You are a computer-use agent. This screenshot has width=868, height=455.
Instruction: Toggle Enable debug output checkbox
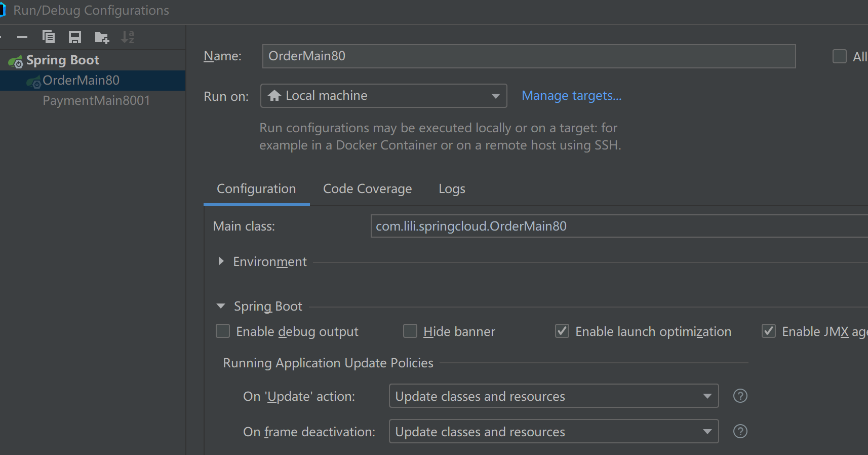[x=223, y=331]
